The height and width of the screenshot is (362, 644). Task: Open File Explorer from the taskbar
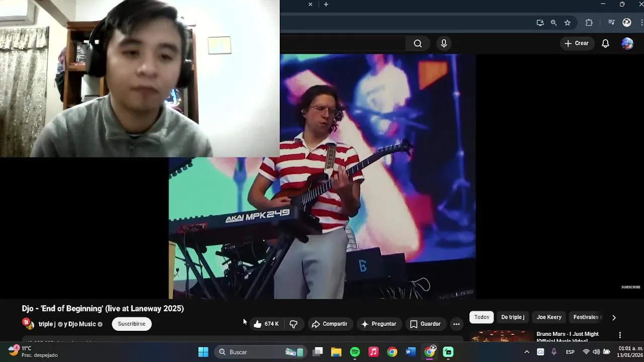(336, 352)
